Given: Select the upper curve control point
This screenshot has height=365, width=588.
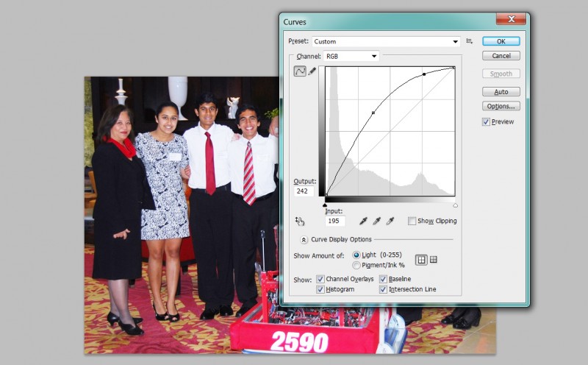Looking at the screenshot, I should tap(424, 74).
